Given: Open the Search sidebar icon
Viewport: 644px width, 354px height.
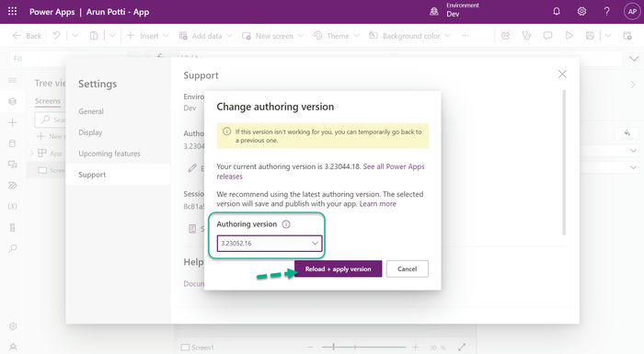Looking at the screenshot, I should [12, 248].
